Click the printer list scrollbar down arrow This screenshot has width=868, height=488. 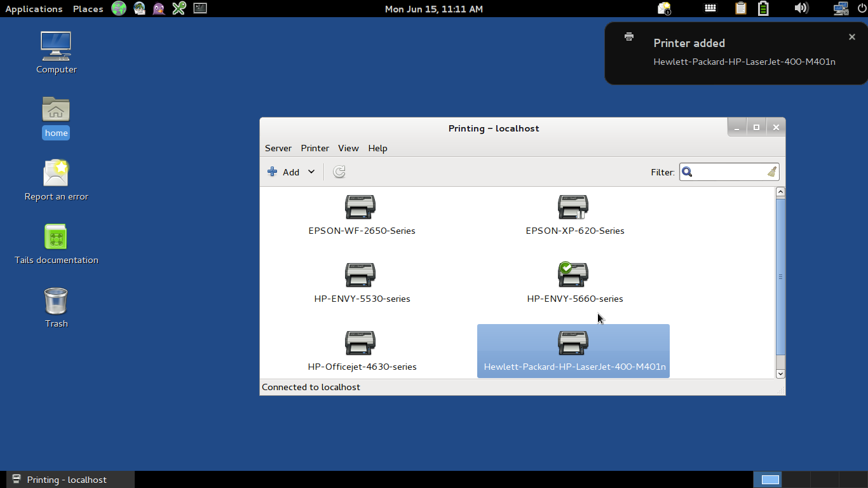pos(780,374)
